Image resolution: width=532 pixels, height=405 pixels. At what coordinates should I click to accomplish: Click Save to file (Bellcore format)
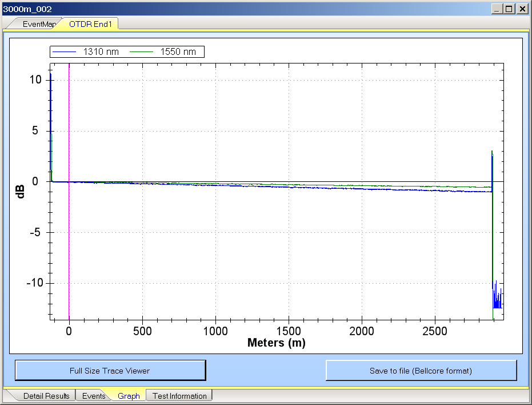click(x=421, y=371)
